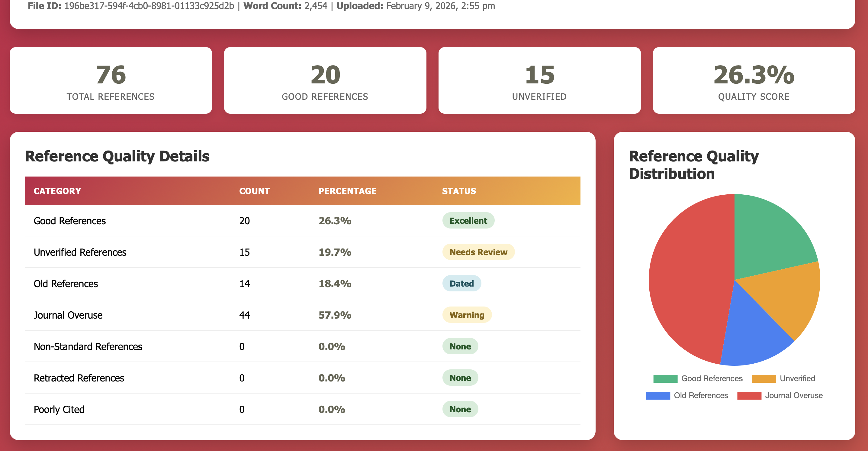Toggle the Unverified legend item

coord(783,378)
